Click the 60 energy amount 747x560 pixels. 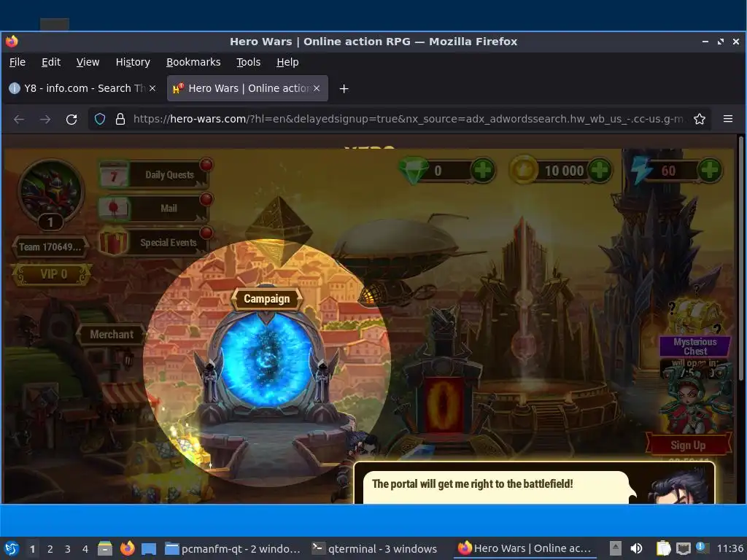[668, 171]
